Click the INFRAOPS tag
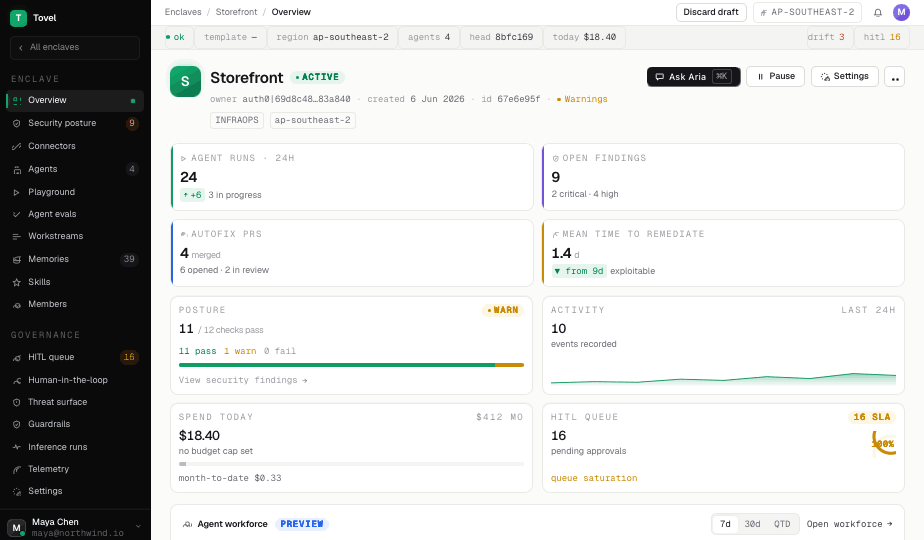This screenshot has width=924, height=540. (x=237, y=120)
